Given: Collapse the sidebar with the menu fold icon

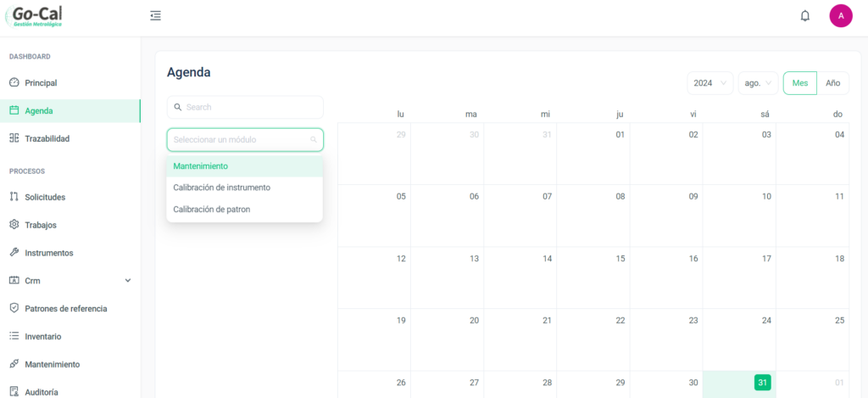Looking at the screenshot, I should click(155, 15).
